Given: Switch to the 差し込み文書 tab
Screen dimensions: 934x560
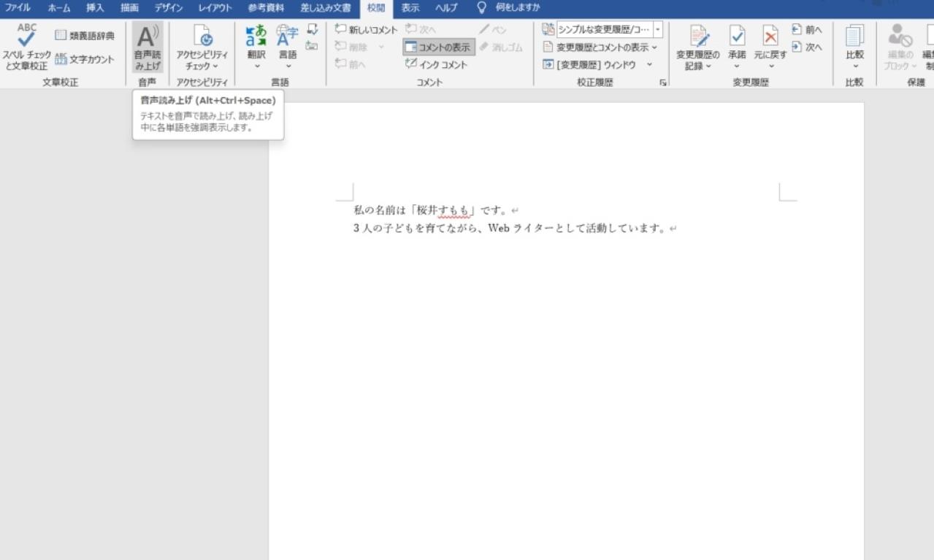Looking at the screenshot, I should (x=326, y=8).
